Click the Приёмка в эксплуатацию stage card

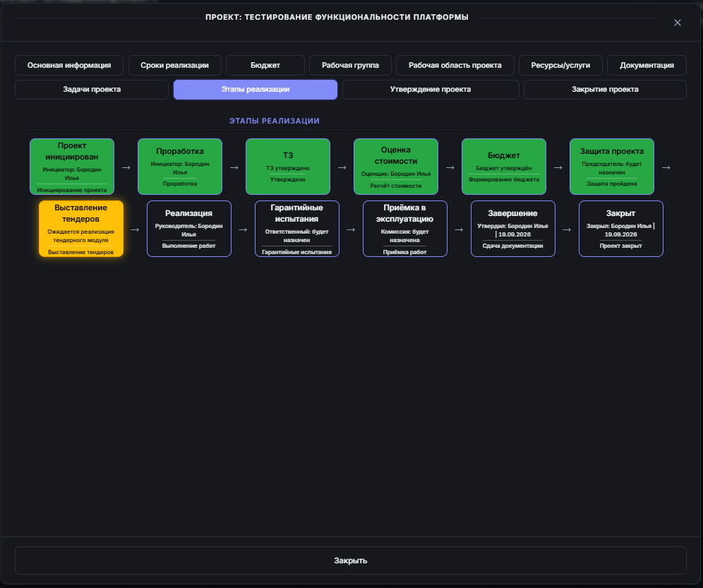[x=405, y=229]
